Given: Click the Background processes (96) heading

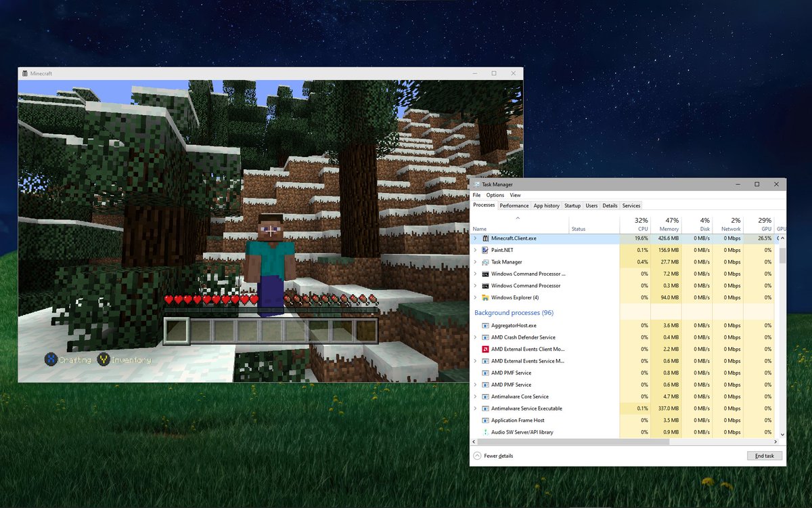Looking at the screenshot, I should click(514, 313).
